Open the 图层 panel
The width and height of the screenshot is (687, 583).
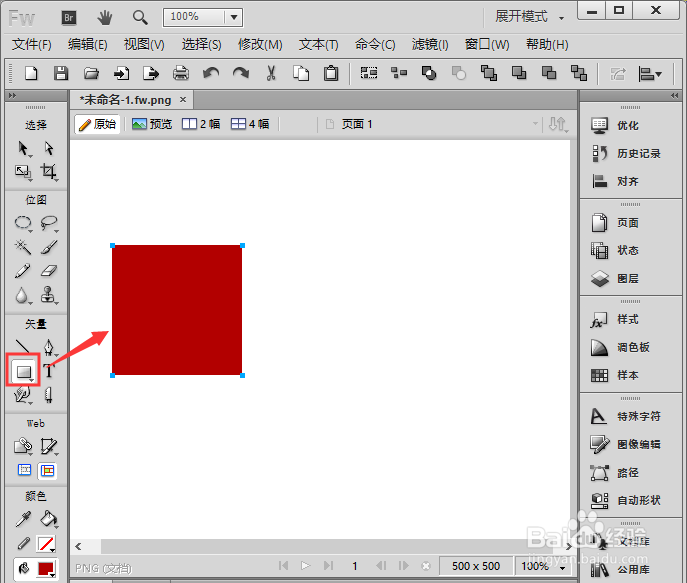pyautogui.click(x=614, y=279)
